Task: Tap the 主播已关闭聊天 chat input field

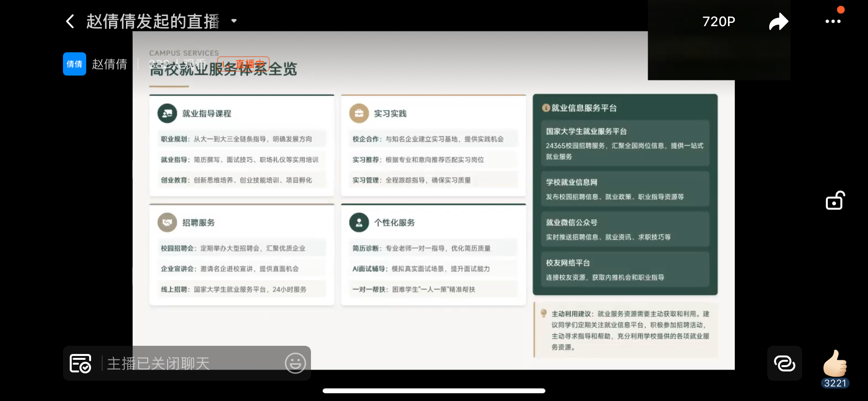Action: pos(191,363)
